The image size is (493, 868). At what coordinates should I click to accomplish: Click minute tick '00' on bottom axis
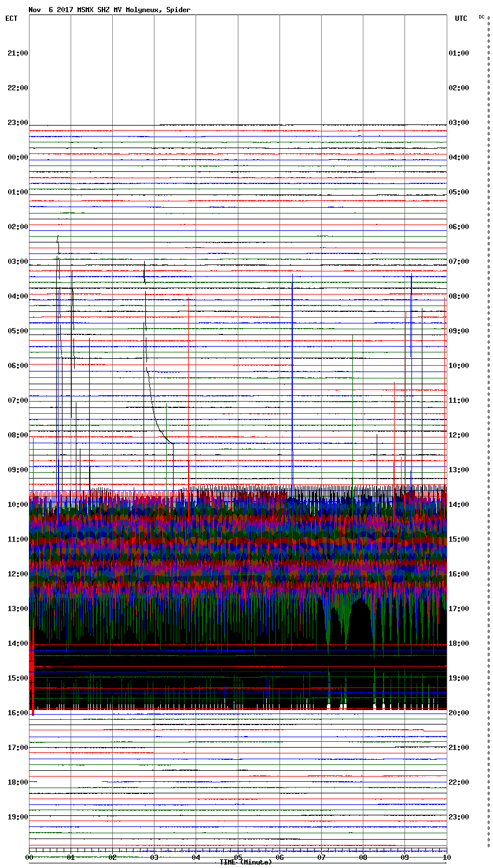pyautogui.click(x=29, y=858)
